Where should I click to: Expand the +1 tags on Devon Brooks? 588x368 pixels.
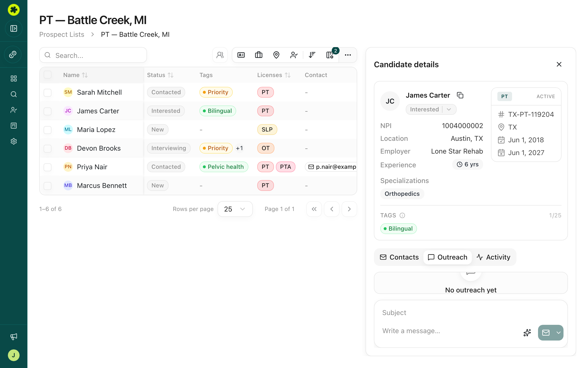(x=239, y=148)
